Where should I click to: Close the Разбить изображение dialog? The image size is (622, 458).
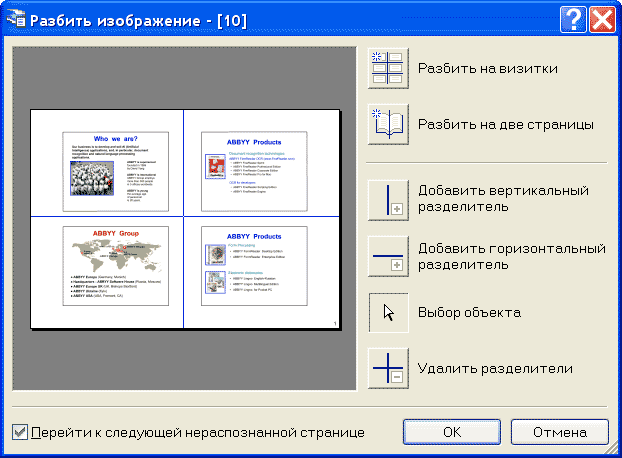coord(602,19)
